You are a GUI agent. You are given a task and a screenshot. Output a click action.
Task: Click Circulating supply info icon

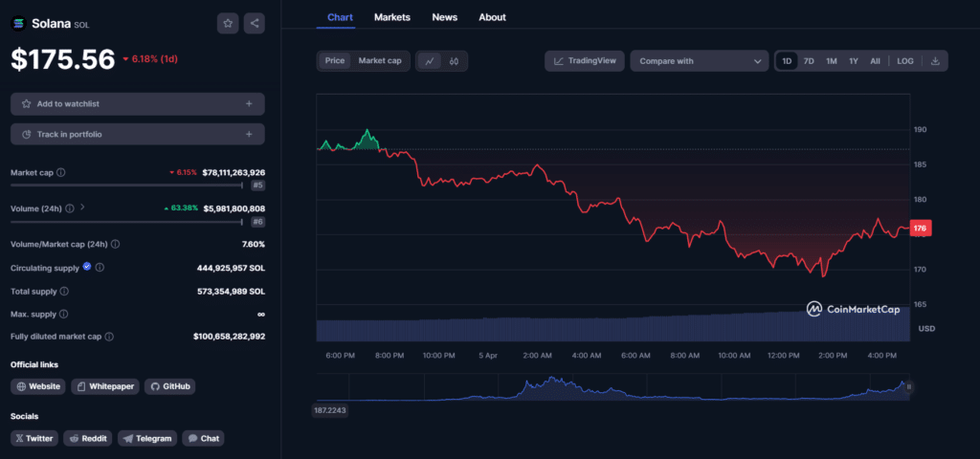(x=100, y=268)
